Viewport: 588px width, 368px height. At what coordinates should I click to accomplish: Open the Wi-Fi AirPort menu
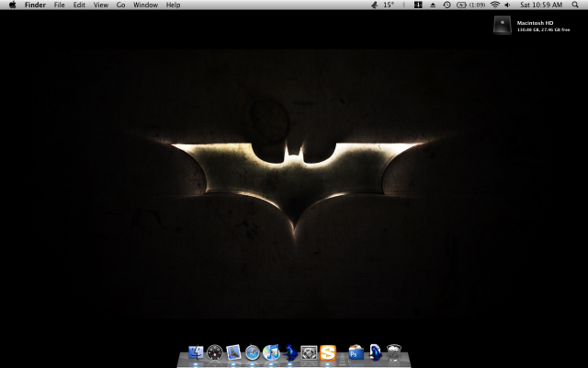click(495, 5)
